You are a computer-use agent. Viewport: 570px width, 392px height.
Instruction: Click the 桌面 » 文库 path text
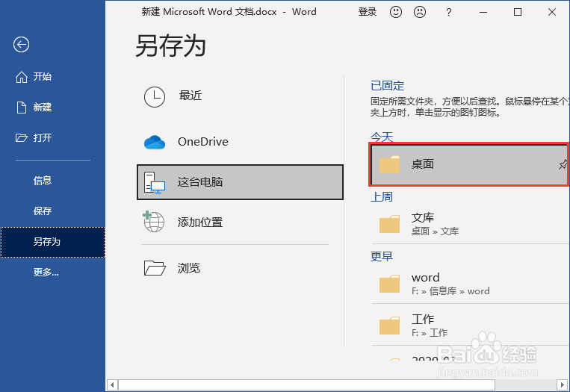435,231
